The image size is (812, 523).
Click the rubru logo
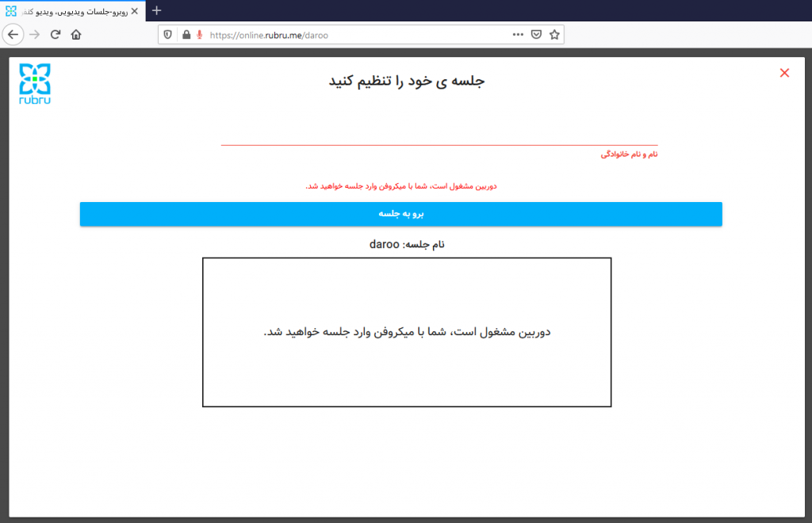pos(35,84)
